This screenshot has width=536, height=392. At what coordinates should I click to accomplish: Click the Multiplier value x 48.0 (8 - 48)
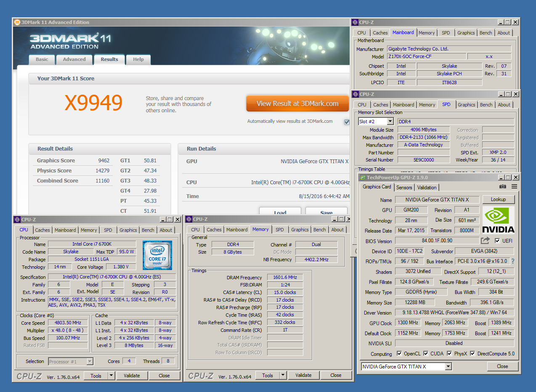pos(68,331)
